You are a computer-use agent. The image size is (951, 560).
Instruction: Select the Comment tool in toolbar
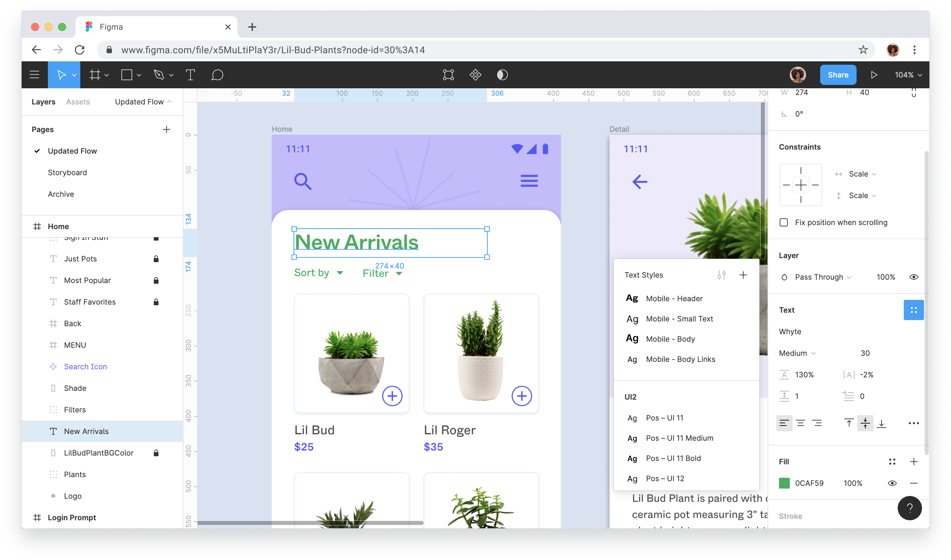click(x=218, y=75)
